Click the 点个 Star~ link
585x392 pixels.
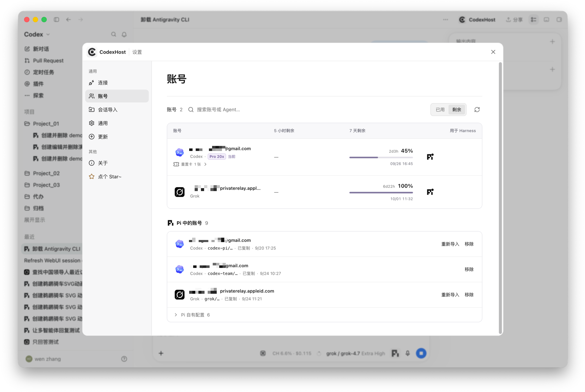tap(117, 177)
